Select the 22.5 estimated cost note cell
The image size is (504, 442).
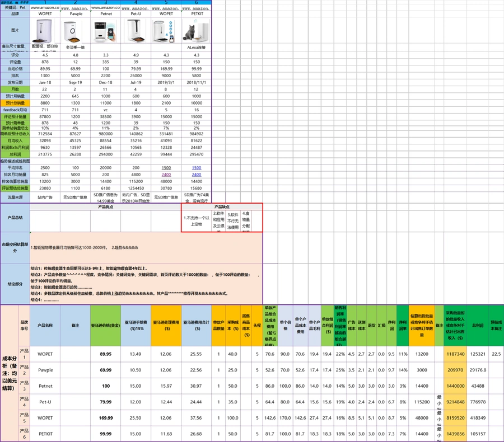496,354
